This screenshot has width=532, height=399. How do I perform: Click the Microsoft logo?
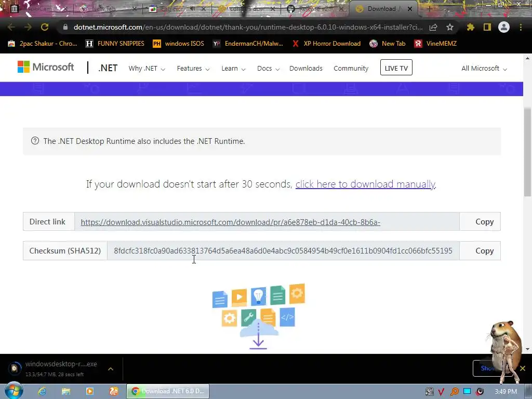pos(46,67)
